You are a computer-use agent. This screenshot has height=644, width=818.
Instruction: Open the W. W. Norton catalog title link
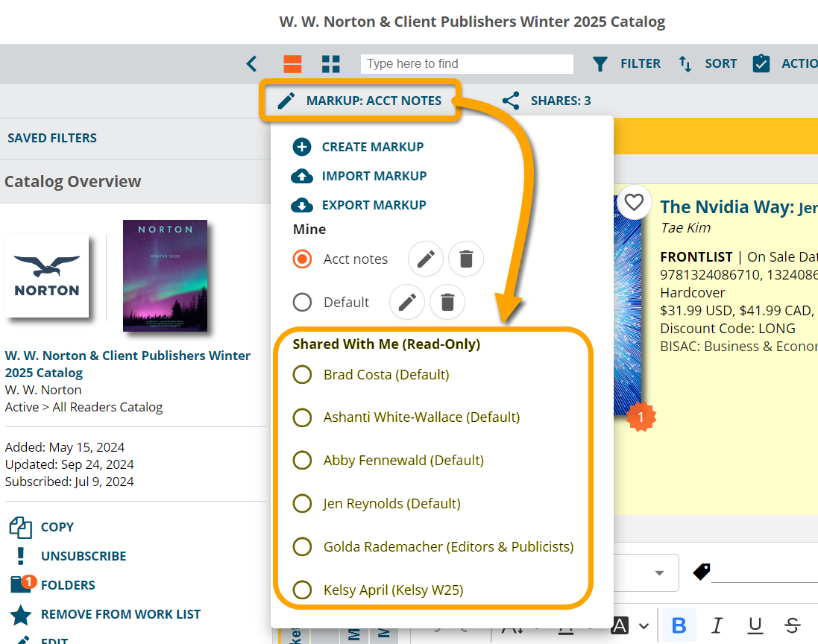tap(128, 364)
